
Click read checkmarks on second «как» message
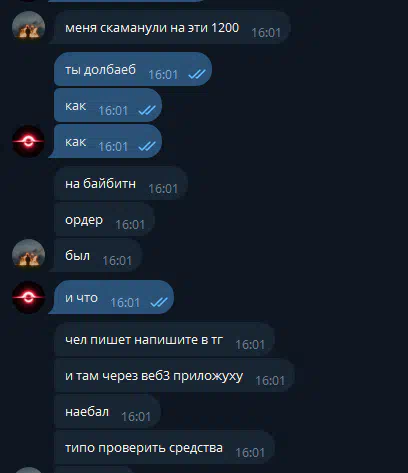(x=147, y=146)
